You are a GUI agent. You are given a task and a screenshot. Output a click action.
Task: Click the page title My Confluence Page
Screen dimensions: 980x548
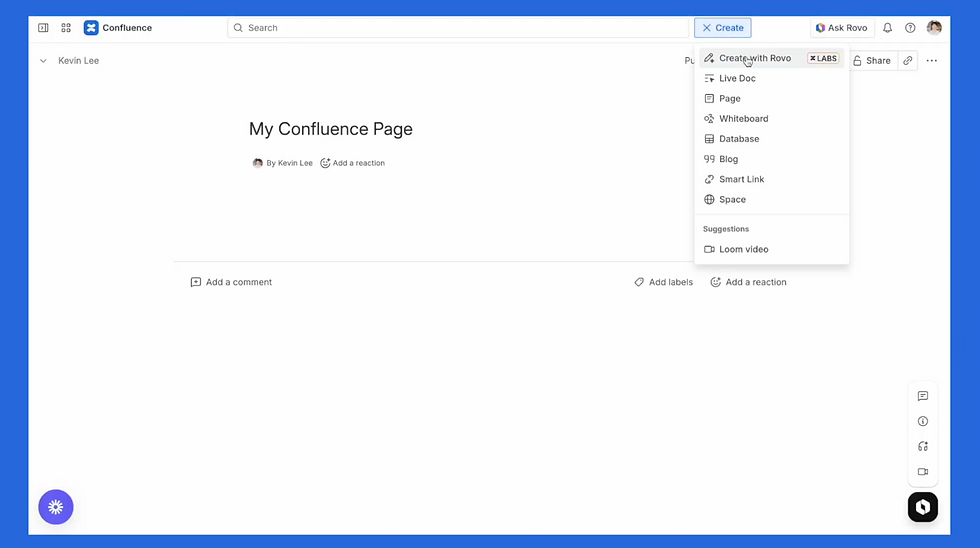point(331,129)
